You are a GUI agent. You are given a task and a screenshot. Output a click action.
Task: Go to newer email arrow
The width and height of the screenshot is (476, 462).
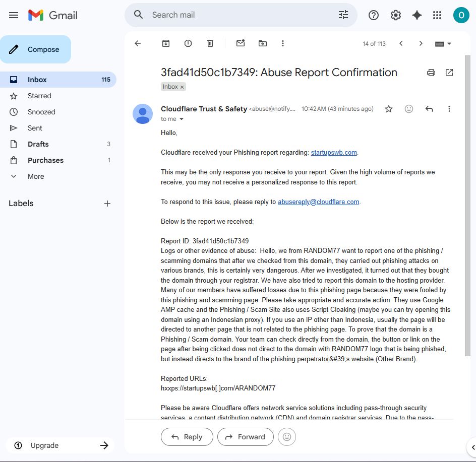(401, 43)
